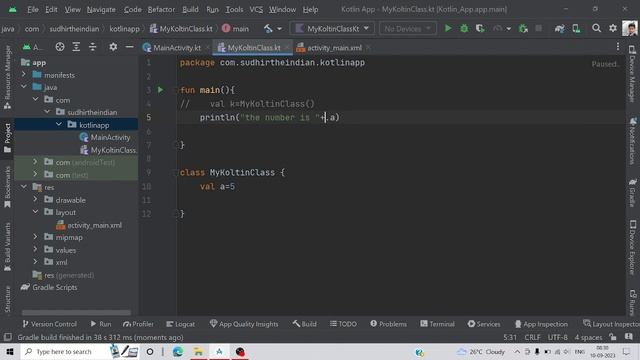Open the Refactor menu
This screenshot has height=360, width=640.
(x=161, y=9)
